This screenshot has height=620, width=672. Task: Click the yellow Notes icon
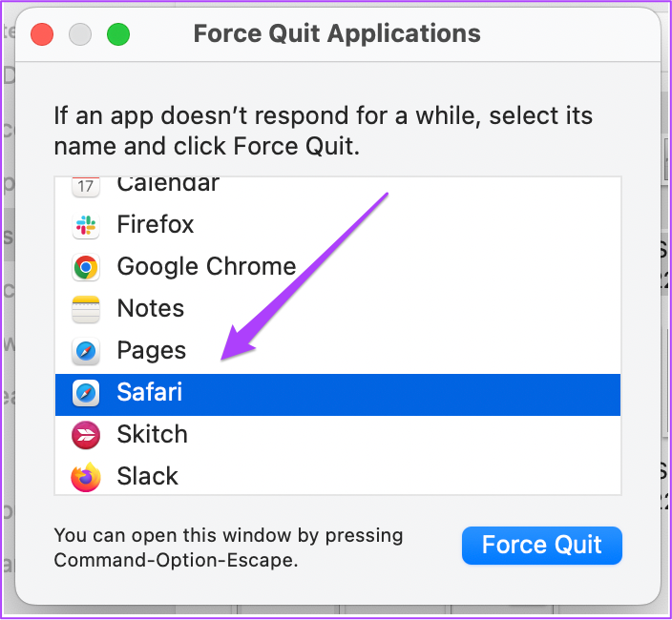pyautogui.click(x=86, y=309)
